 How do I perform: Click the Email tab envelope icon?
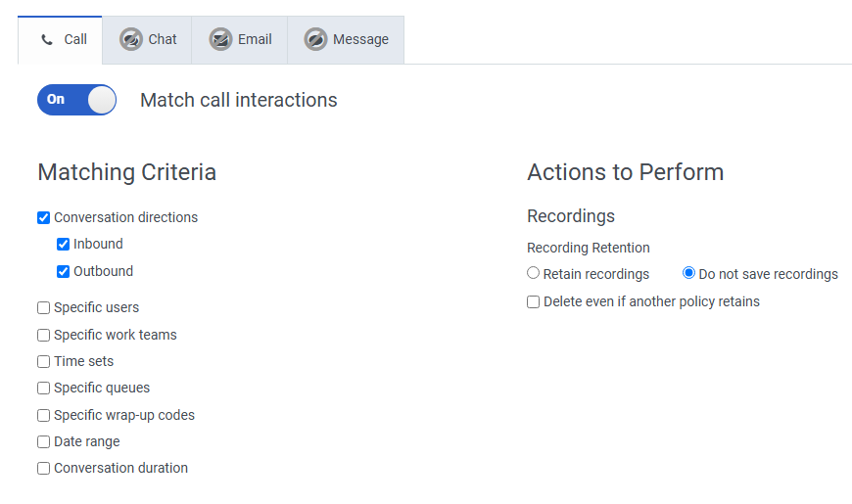(x=220, y=39)
